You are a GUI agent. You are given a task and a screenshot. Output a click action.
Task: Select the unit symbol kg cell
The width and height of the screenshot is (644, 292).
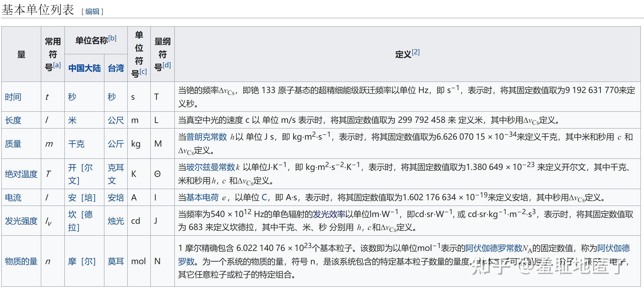(139, 144)
